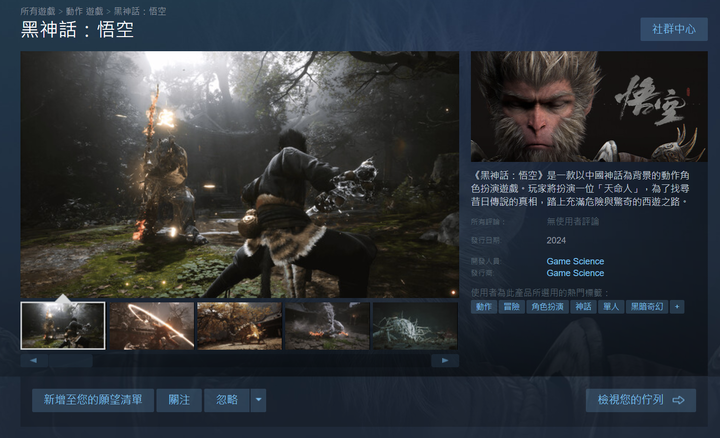This screenshot has height=438, width=720.
Task: Open the main large game screenshot
Action: click(240, 174)
